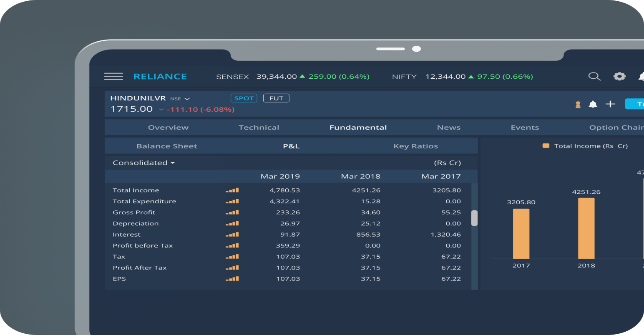Click RELIANCE brand logo link

160,77
